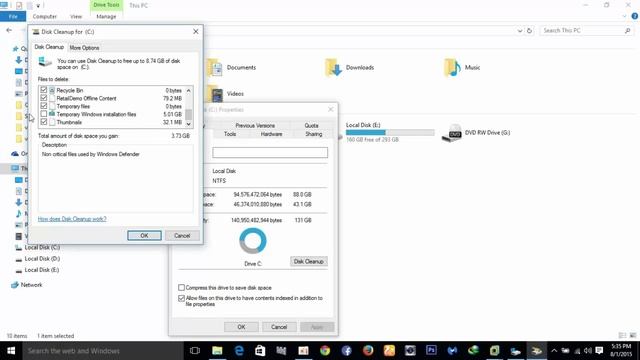Toggle the Recycle Bin checkbox
Viewport: 640px width, 360px height.
[44, 90]
